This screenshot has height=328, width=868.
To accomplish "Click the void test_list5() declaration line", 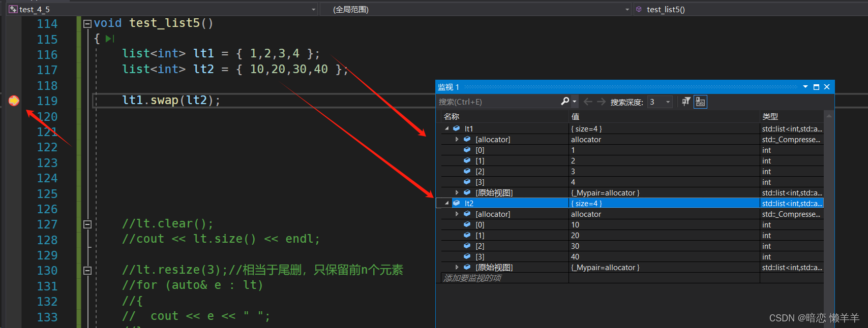I will pyautogui.click(x=154, y=23).
